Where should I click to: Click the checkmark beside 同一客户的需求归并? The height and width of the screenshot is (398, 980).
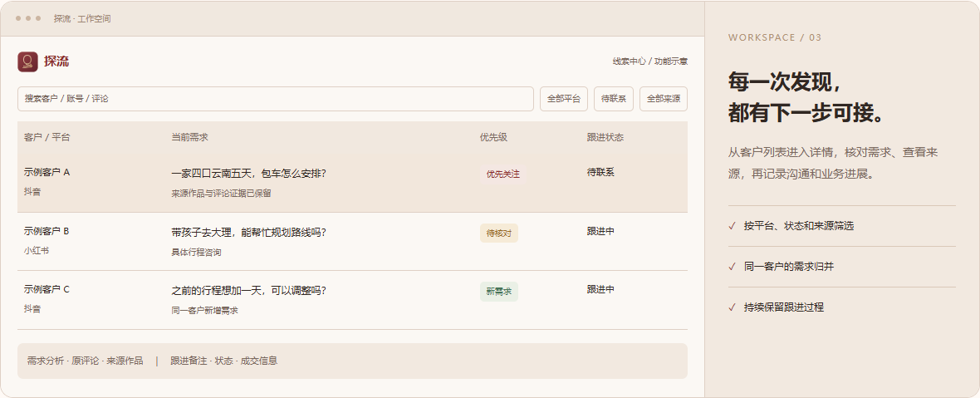(x=732, y=267)
